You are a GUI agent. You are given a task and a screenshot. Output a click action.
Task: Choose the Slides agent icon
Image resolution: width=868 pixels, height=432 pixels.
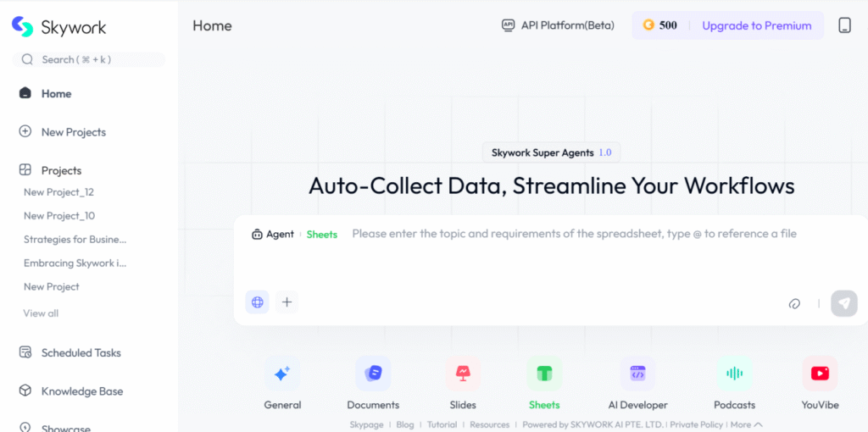(463, 374)
